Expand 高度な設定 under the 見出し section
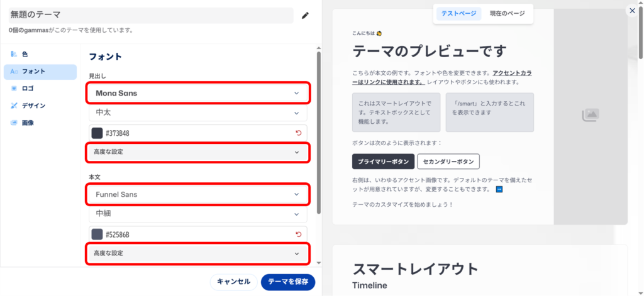 pos(197,152)
